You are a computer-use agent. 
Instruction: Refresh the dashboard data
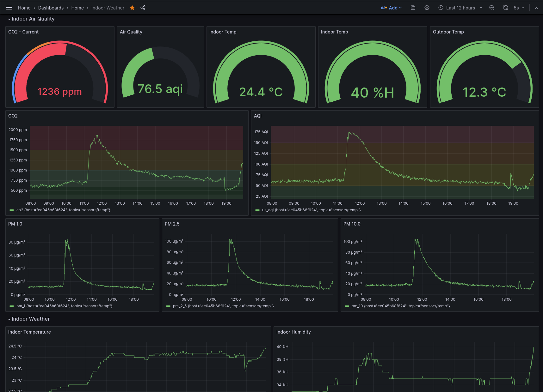(505, 8)
